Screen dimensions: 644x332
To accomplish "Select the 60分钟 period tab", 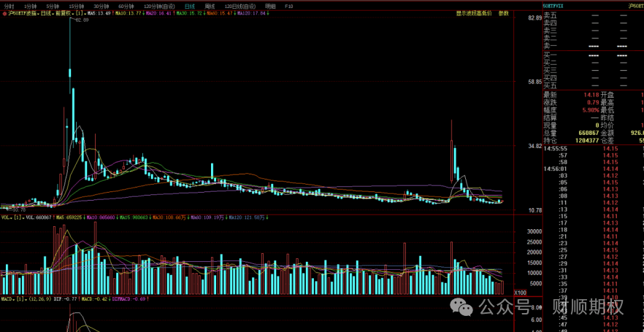I will (x=126, y=6).
